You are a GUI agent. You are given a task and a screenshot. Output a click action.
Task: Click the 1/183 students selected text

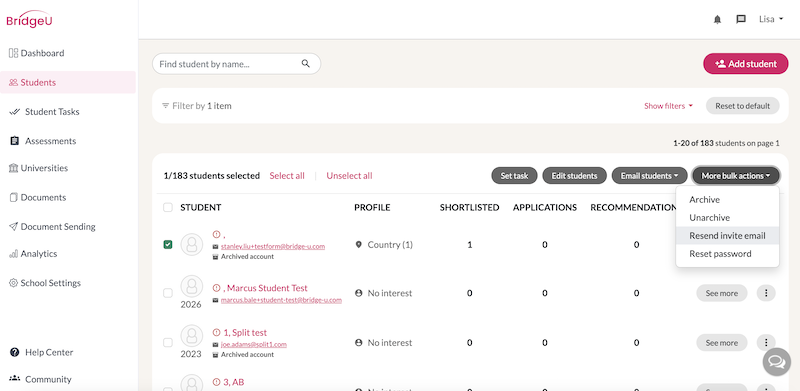coord(212,176)
